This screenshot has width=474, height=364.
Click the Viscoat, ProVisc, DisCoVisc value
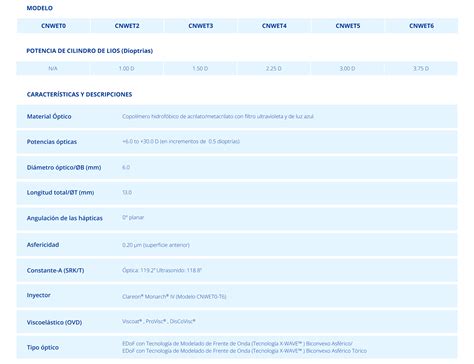[x=159, y=321]
